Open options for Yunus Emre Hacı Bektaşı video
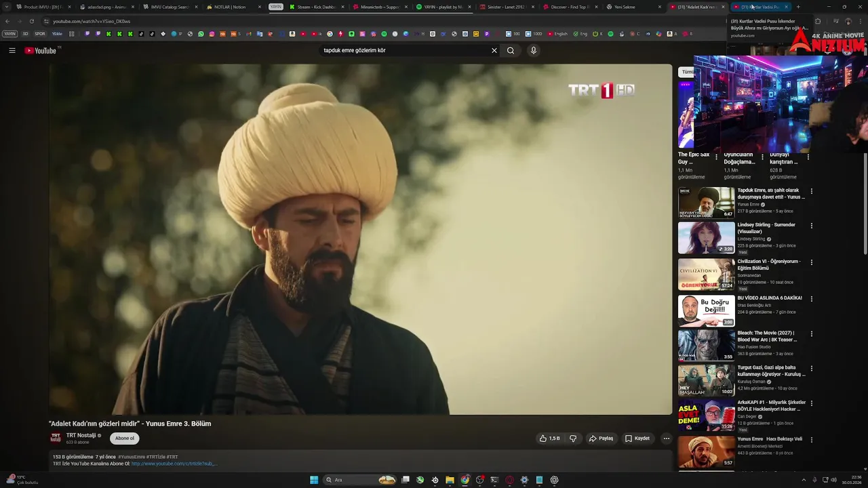 [x=811, y=440]
